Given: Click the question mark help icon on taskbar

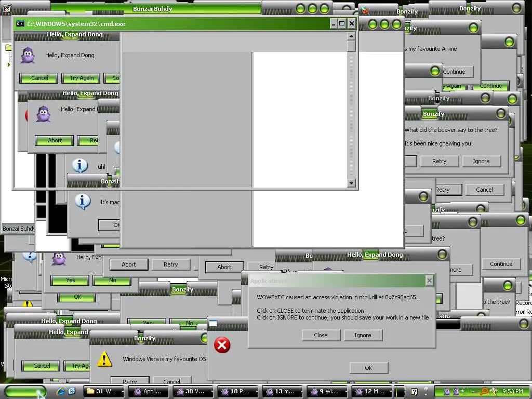Looking at the screenshot, I should point(414,392).
